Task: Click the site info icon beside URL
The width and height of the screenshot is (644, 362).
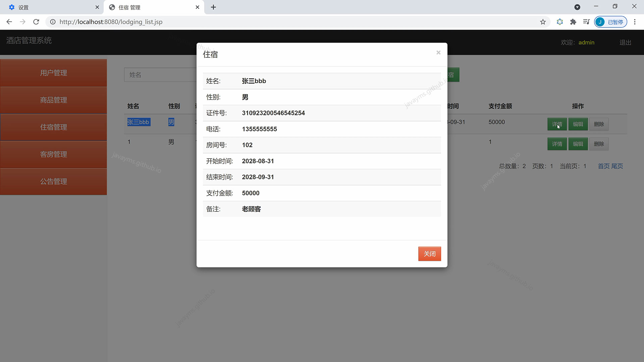Action: 53,22
